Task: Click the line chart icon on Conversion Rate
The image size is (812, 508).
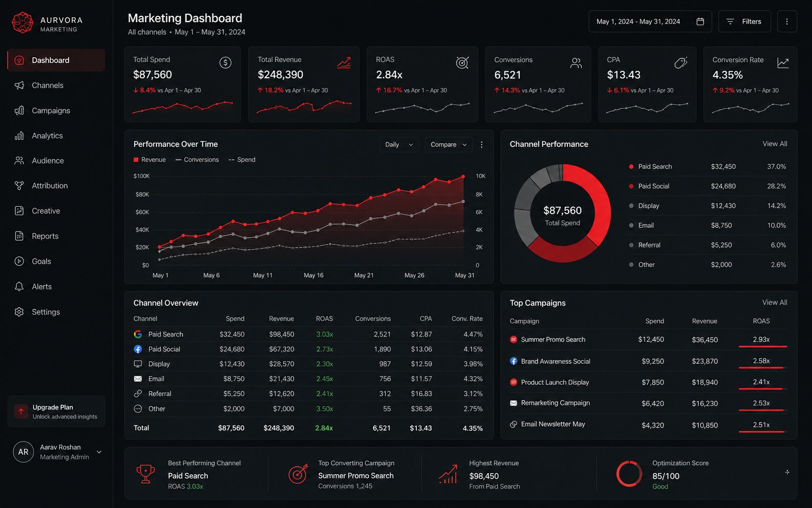Action: [783, 62]
